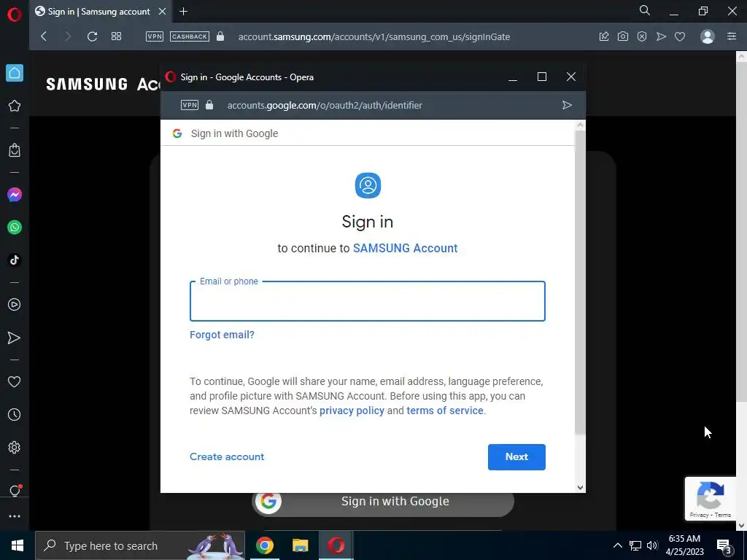Viewport: 747px width, 560px height.
Task: Open Chrome from the taskbar
Action: coord(265,545)
